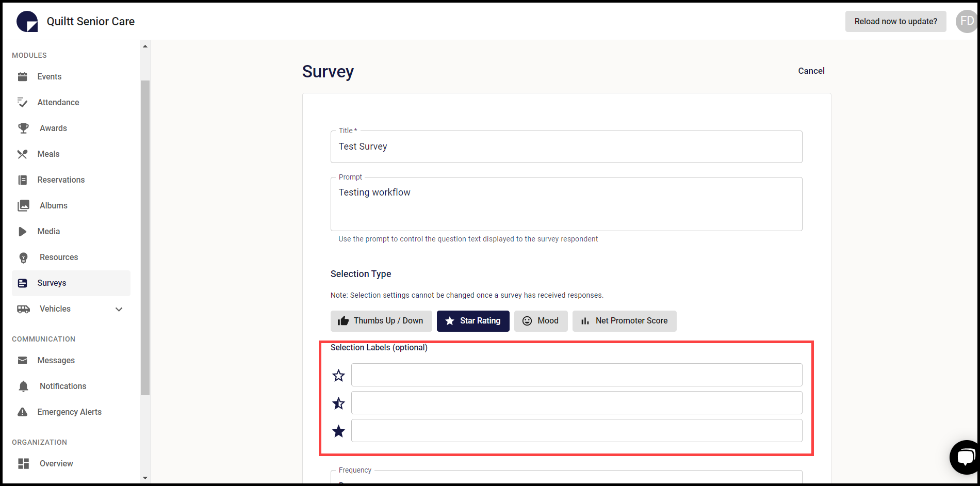980x486 pixels.
Task: Go to Events module
Action: click(x=71, y=77)
